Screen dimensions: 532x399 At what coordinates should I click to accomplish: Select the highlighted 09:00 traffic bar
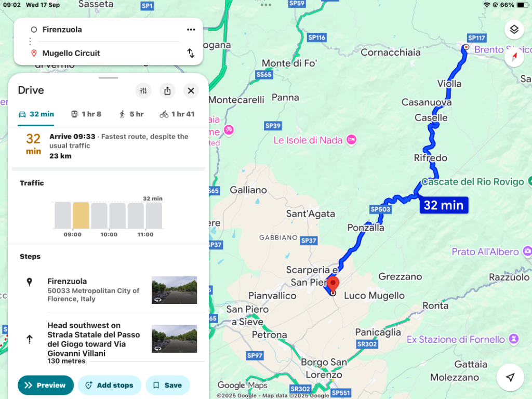[81, 216]
